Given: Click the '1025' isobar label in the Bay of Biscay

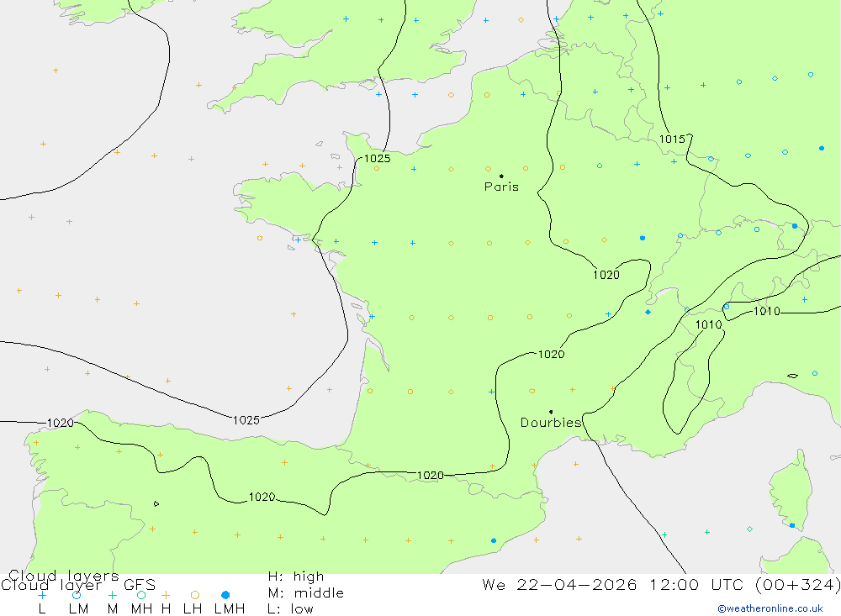Looking at the screenshot, I should pyautogui.click(x=246, y=420).
